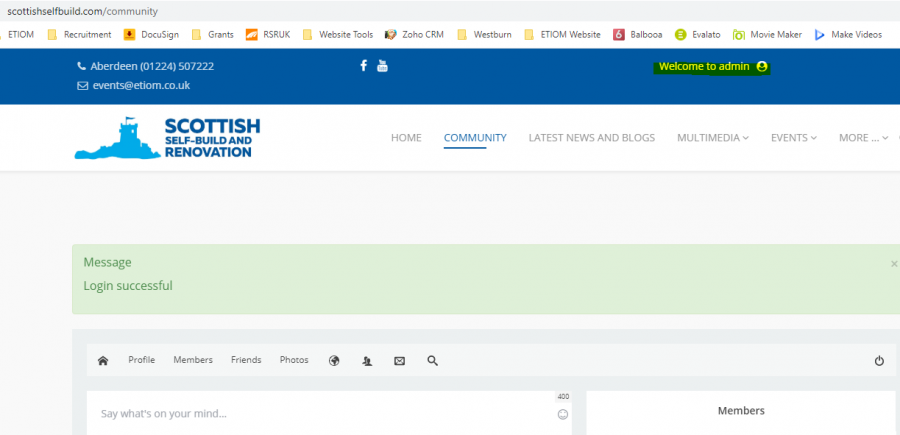Viewport: 900px width, 435px height.
Task: Open the ETIOM Website bookmark folder
Action: [x=562, y=34]
